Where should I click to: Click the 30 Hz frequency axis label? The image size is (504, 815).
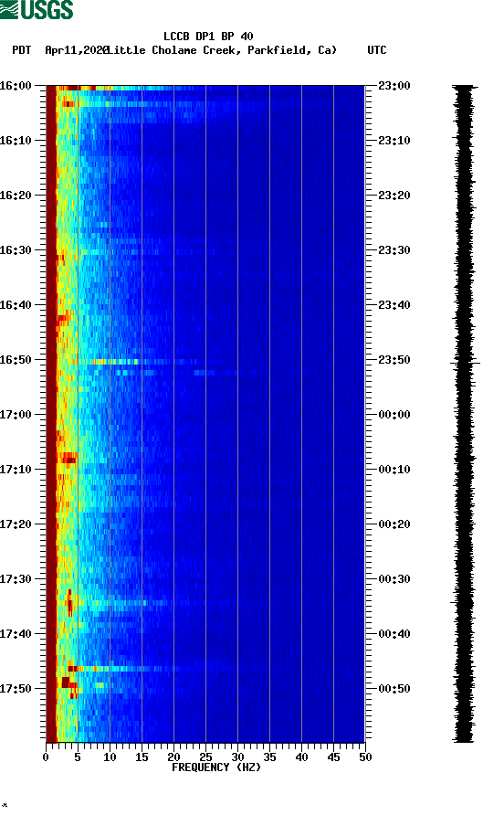click(237, 757)
